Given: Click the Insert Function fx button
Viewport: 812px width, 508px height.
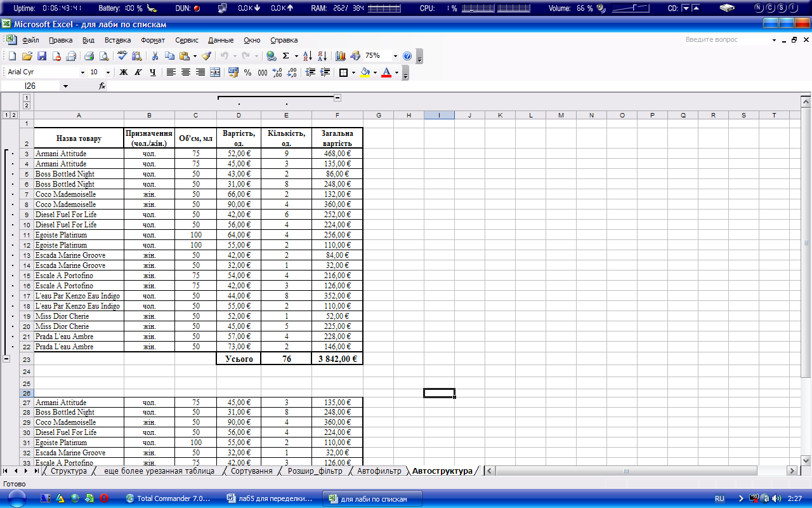Looking at the screenshot, I should (102, 86).
